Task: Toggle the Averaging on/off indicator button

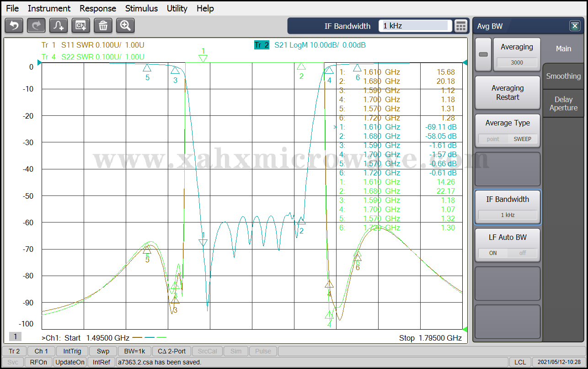Action: [483, 54]
